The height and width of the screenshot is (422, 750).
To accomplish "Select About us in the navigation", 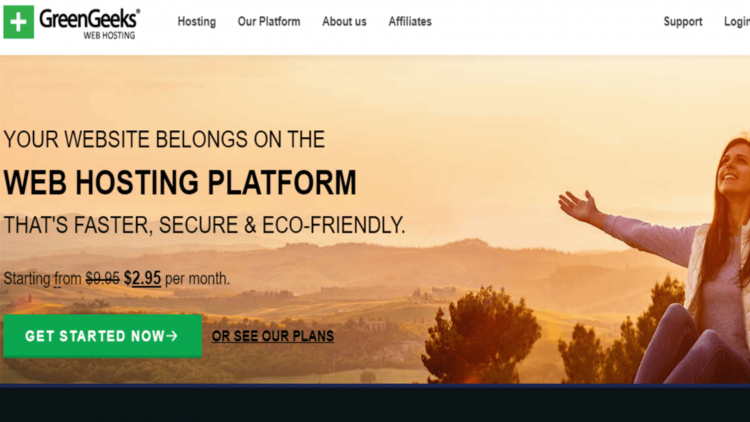I will tap(344, 22).
